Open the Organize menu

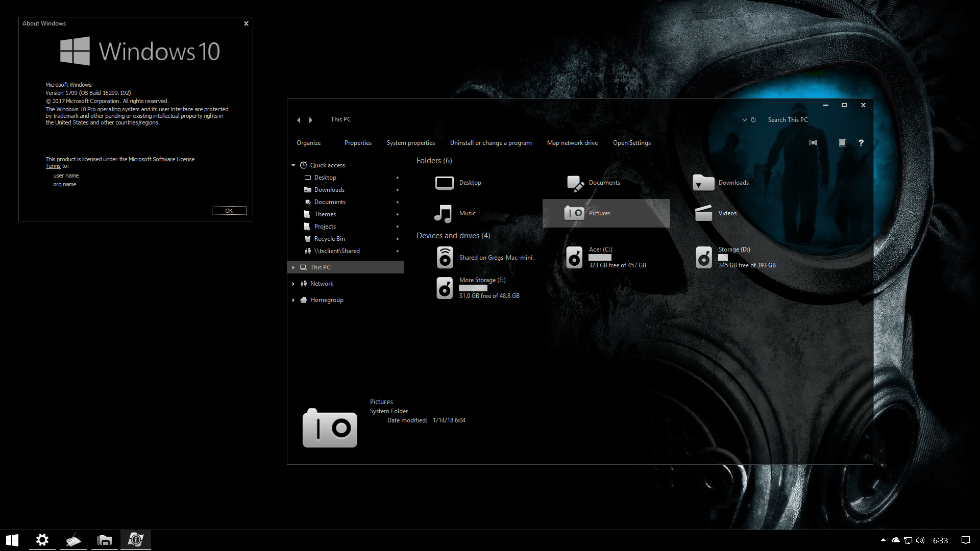(308, 143)
